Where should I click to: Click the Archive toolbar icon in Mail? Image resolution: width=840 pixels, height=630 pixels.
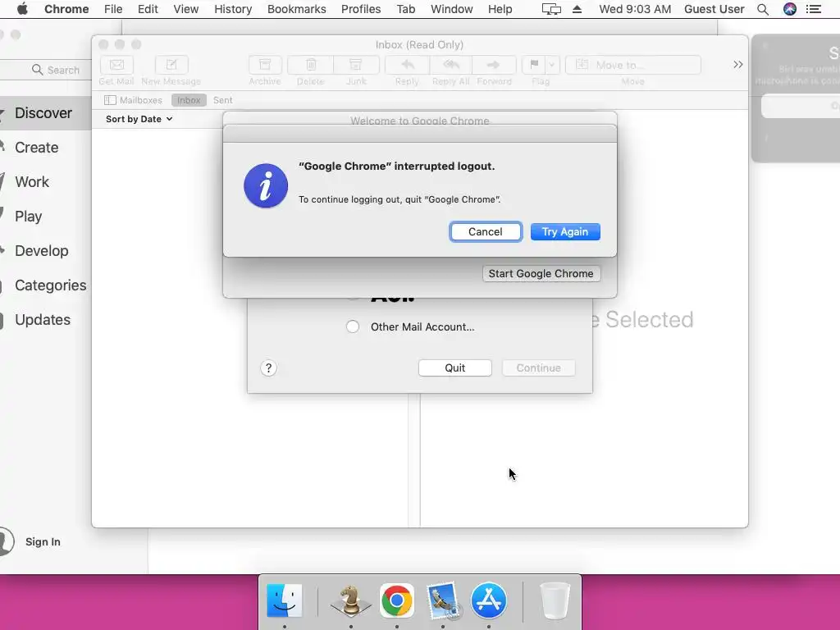coord(265,65)
